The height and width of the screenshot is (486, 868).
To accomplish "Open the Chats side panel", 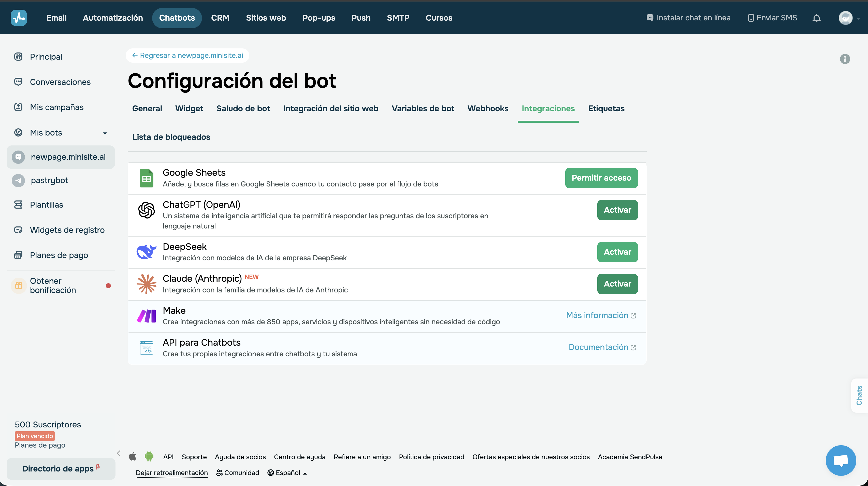I will [x=859, y=395].
